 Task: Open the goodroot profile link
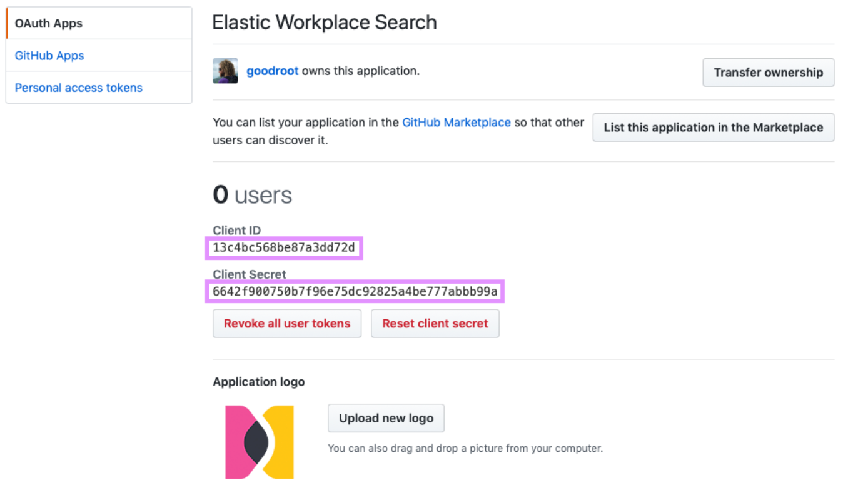pyautogui.click(x=273, y=71)
